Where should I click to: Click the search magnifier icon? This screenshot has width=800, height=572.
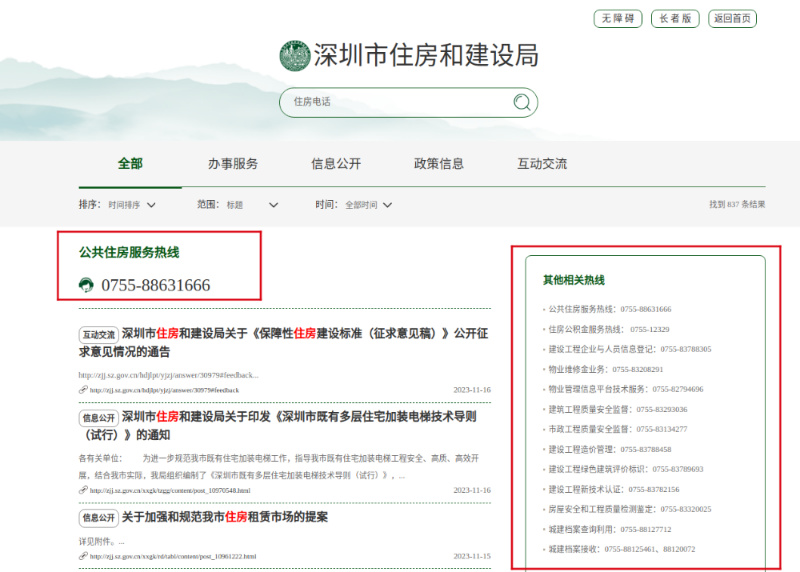click(x=521, y=102)
